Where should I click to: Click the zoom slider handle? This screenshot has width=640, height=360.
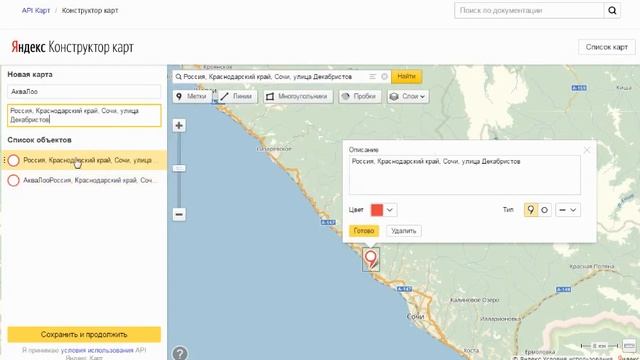[179, 168]
